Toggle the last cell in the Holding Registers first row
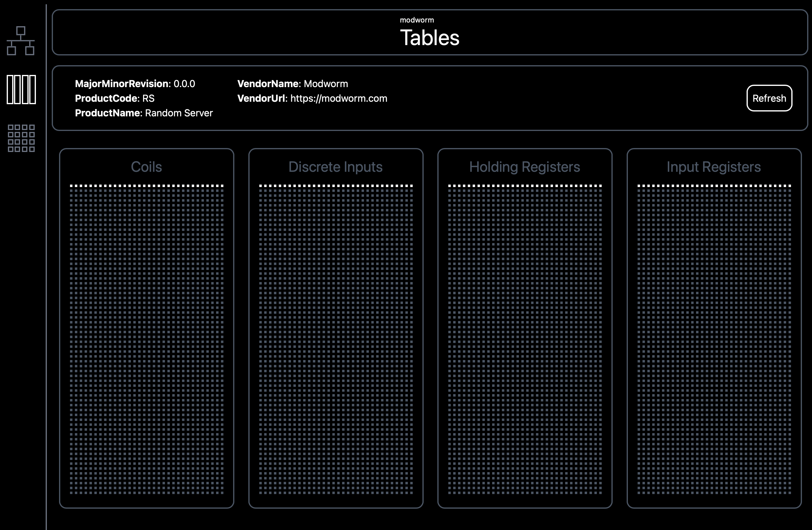This screenshot has width=812, height=530. (600, 185)
